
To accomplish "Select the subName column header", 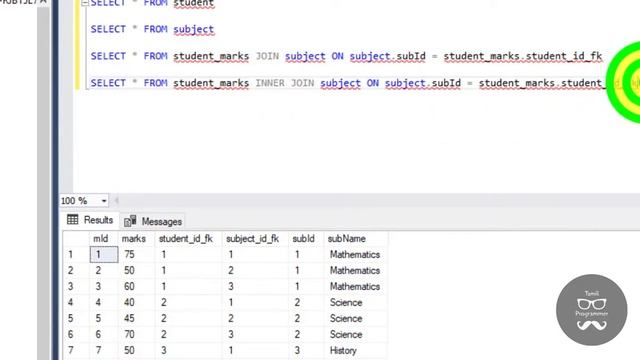I will [x=356, y=239].
